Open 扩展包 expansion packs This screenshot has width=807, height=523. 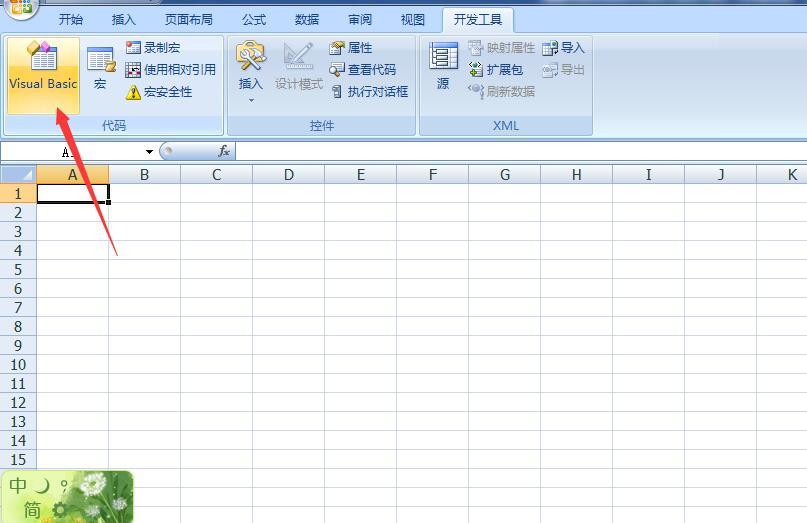tap(496, 69)
